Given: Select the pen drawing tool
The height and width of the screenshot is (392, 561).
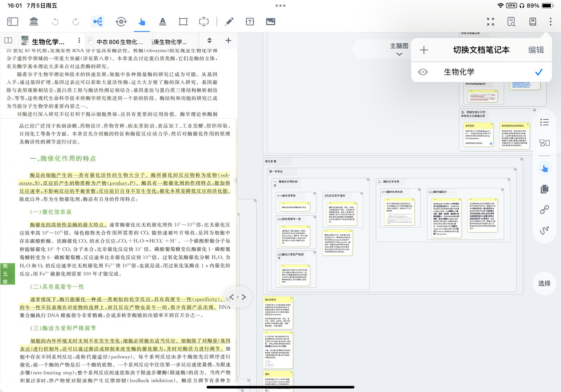Looking at the screenshot, I should coord(230,21).
